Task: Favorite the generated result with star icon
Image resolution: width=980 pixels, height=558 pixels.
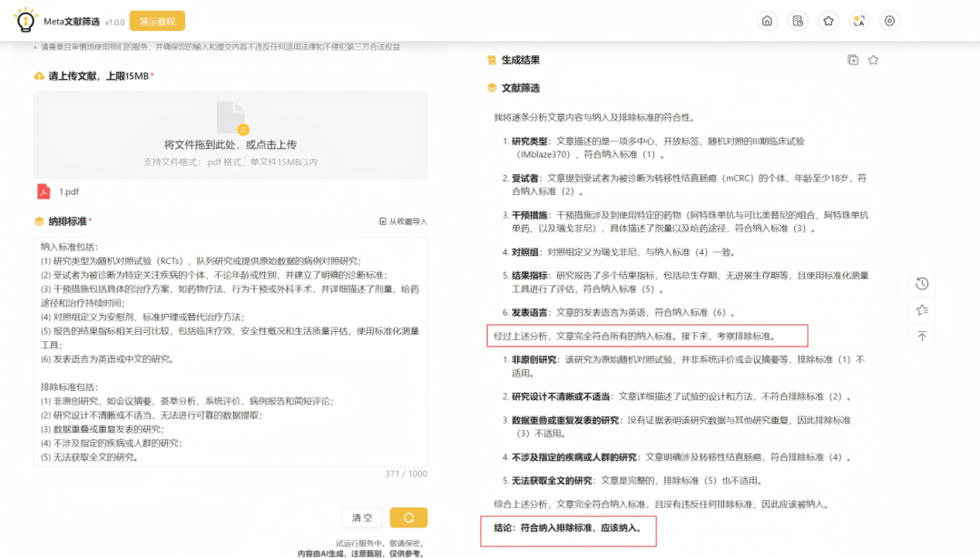Action: 873,60
